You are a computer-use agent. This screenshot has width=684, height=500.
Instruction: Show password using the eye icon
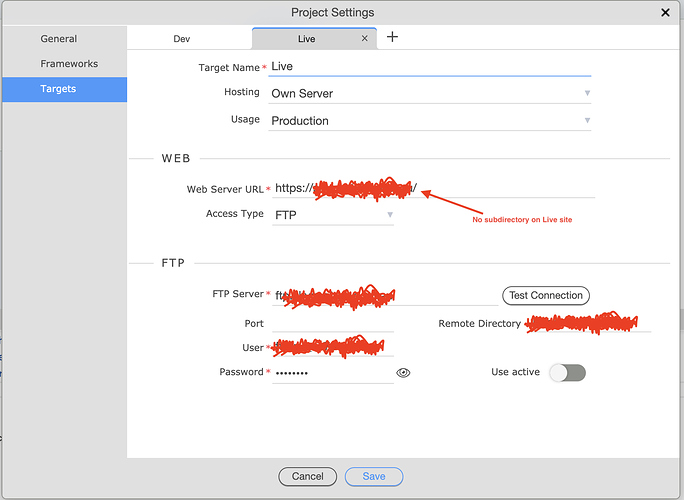(x=403, y=372)
